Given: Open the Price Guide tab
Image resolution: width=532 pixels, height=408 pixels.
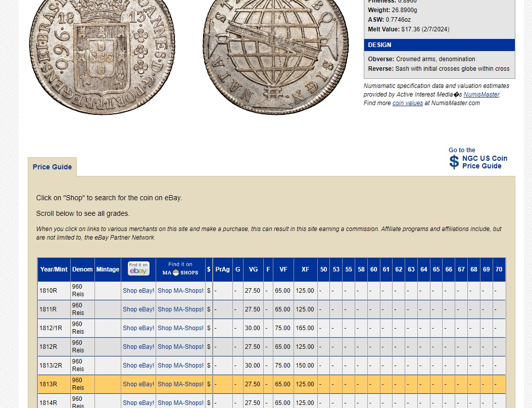Looking at the screenshot, I should 52,167.
